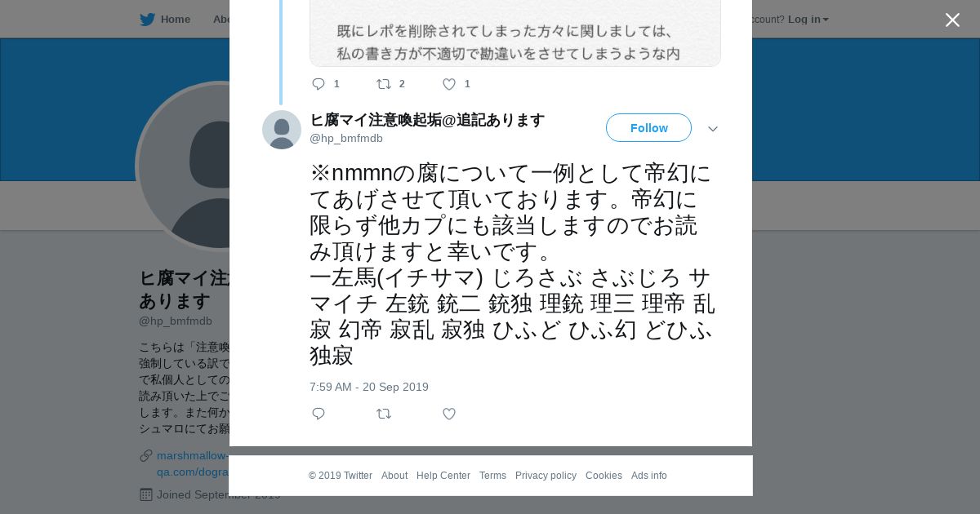Open the About footer link
Image resolution: width=980 pixels, height=514 pixels.
tap(394, 476)
